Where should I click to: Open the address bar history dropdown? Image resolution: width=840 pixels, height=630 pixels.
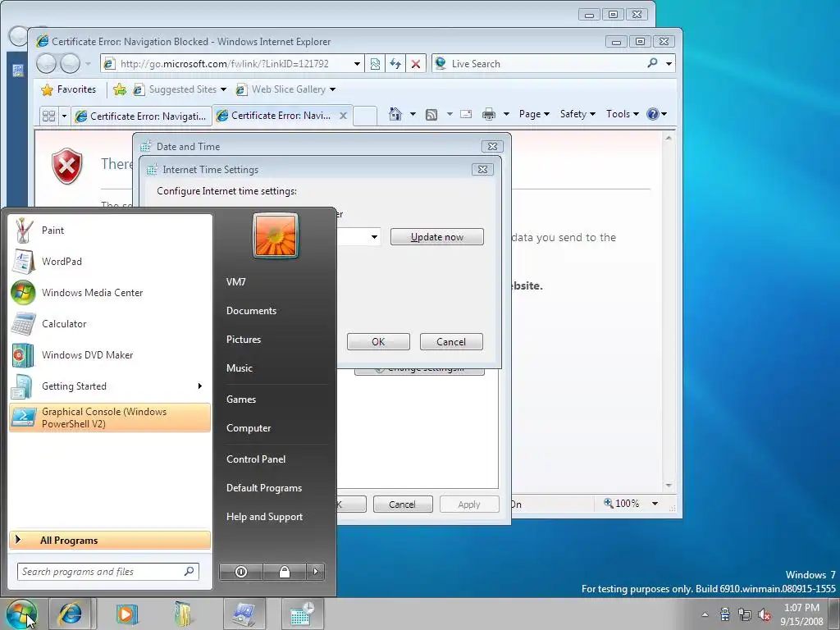(358, 64)
